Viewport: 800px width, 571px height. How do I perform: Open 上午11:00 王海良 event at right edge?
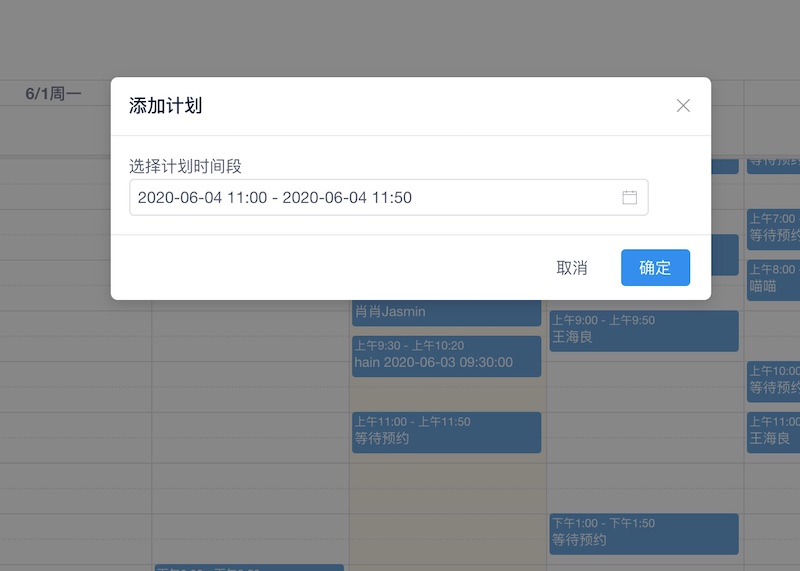click(x=773, y=432)
